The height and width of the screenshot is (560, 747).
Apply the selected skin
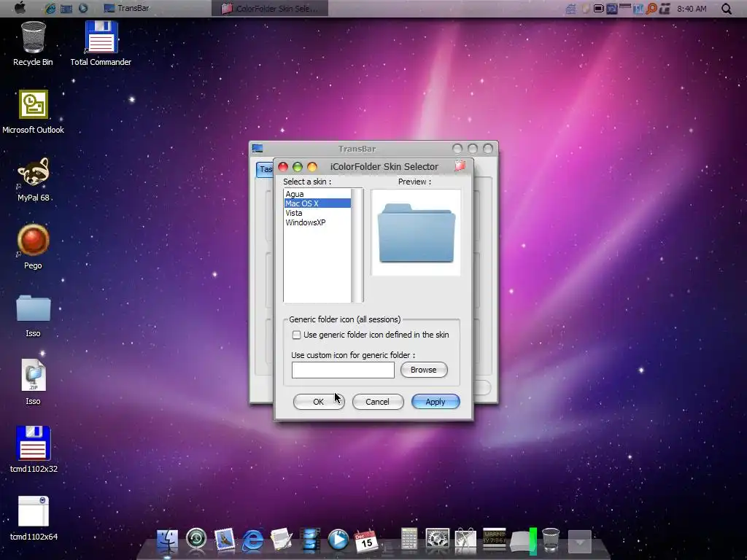(x=436, y=402)
